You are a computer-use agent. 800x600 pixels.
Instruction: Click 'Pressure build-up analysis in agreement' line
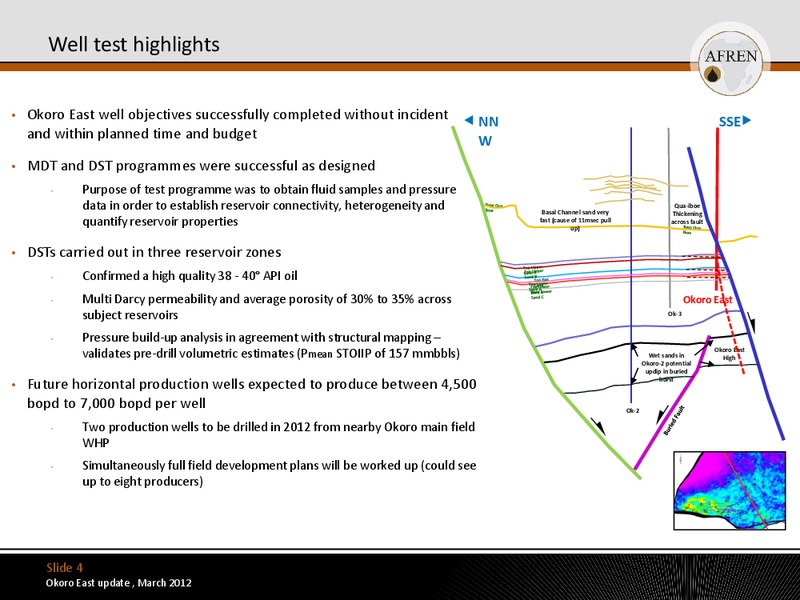click(x=271, y=345)
